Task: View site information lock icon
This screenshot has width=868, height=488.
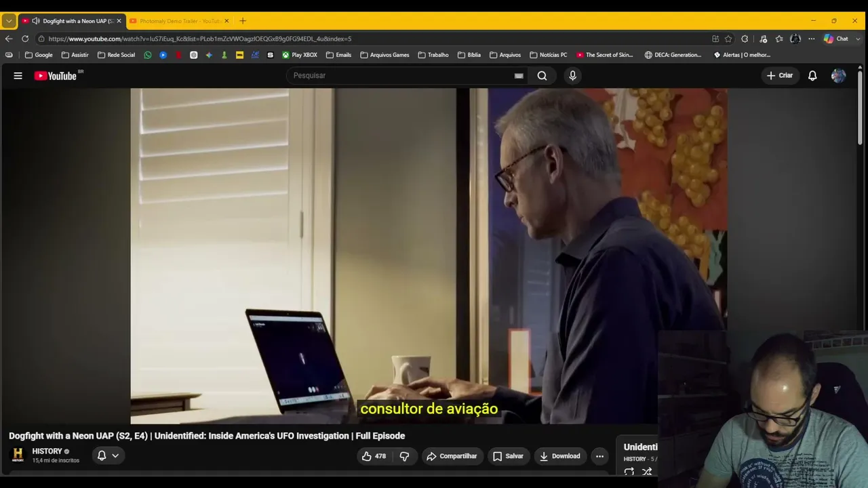Action: (x=41, y=39)
